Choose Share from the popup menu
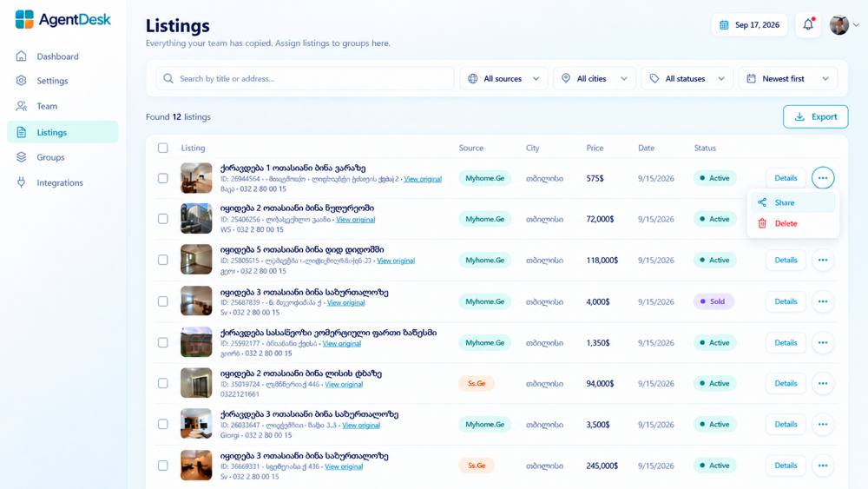 792,202
